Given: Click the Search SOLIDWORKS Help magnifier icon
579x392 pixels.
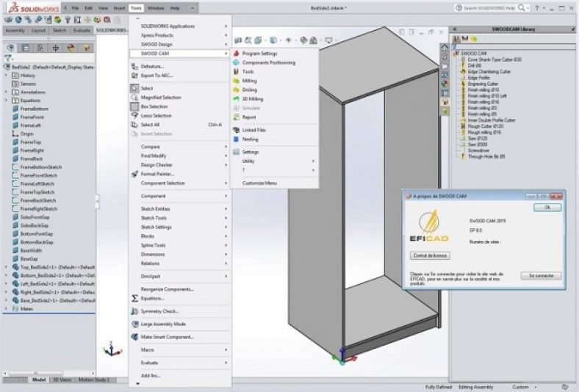Looking at the screenshot, I should [x=522, y=8].
